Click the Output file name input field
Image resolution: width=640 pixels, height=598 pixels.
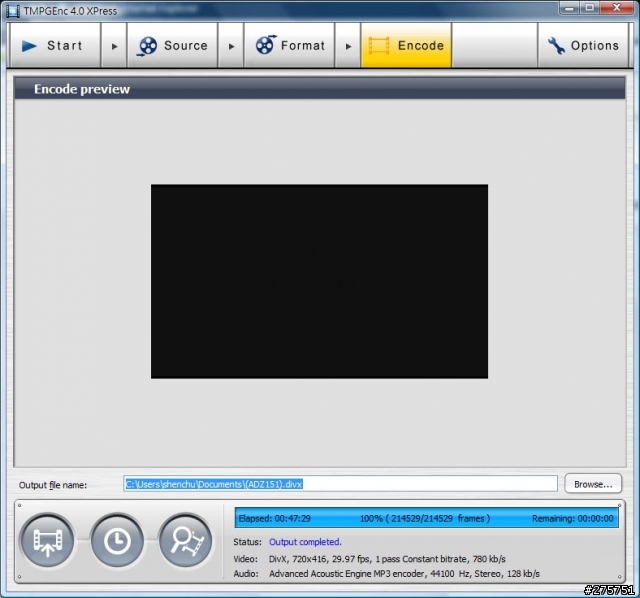point(340,484)
